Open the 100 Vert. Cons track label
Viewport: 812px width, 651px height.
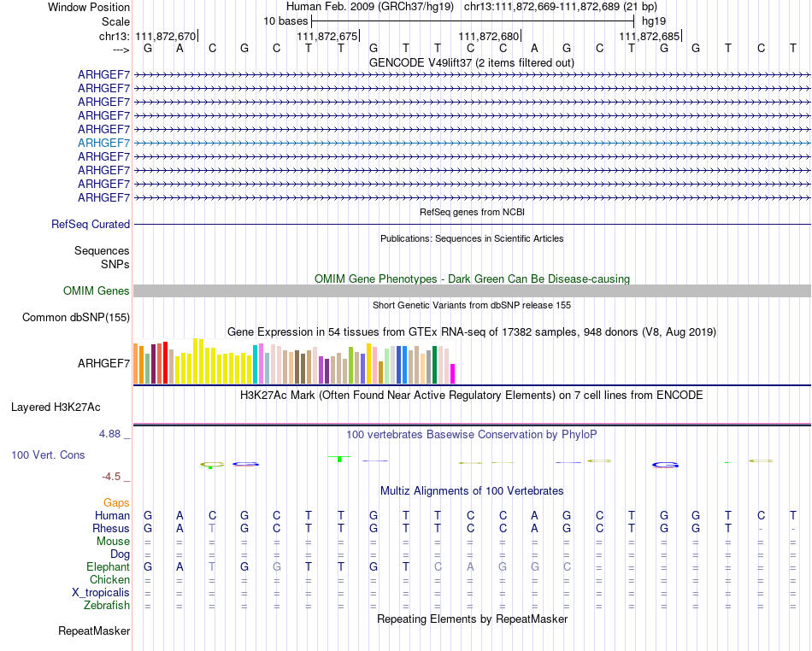click(48, 455)
